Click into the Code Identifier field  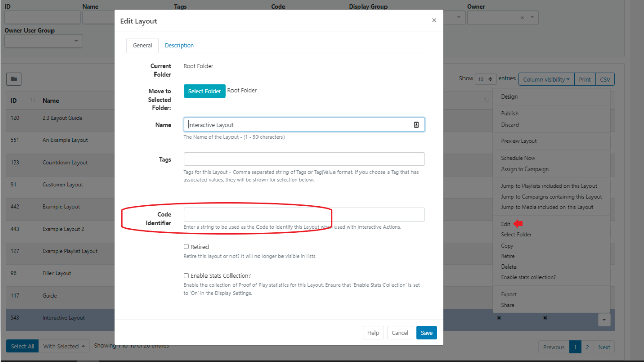(303, 214)
